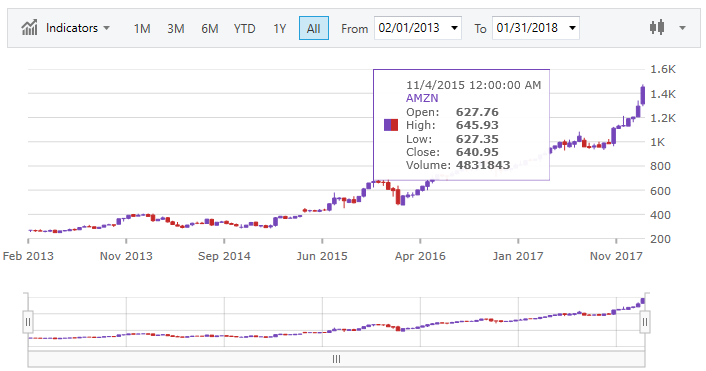The image size is (706, 371).
Task: Click the right navigator range handle
Action: coord(645,322)
